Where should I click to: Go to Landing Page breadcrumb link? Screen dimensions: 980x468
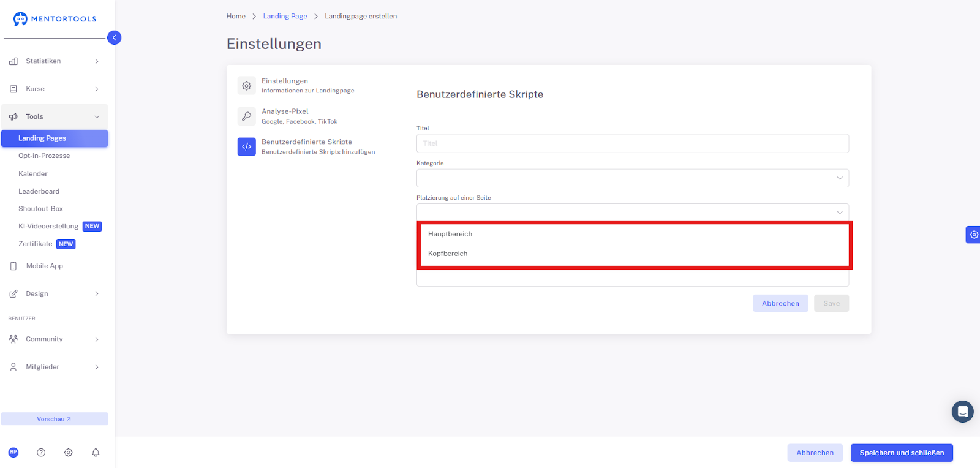pyautogui.click(x=285, y=17)
